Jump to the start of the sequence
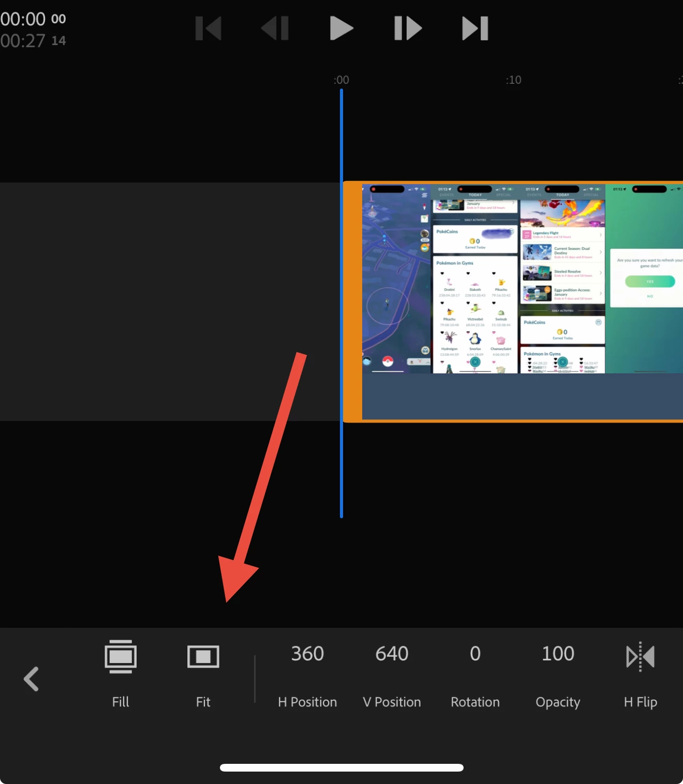Screen dimensions: 683x784 pos(209,28)
